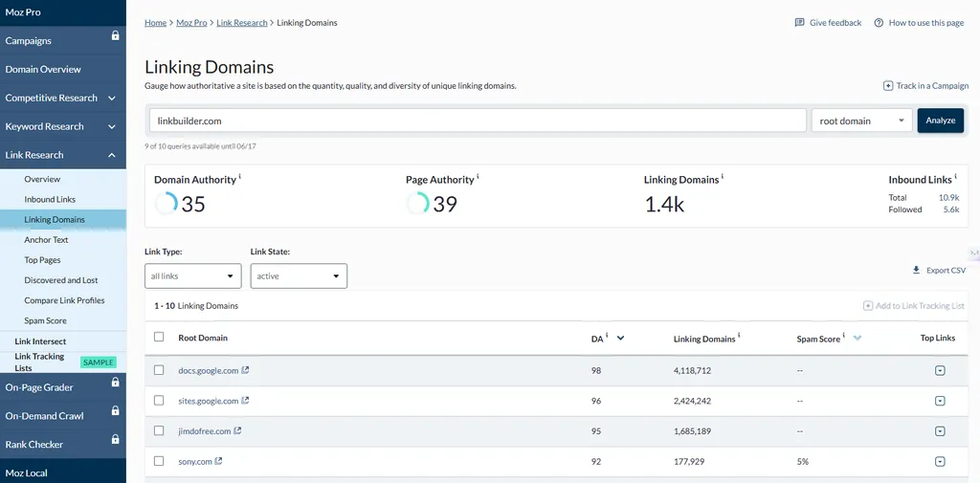Open Link Tracking Lists in sidebar

(x=40, y=362)
